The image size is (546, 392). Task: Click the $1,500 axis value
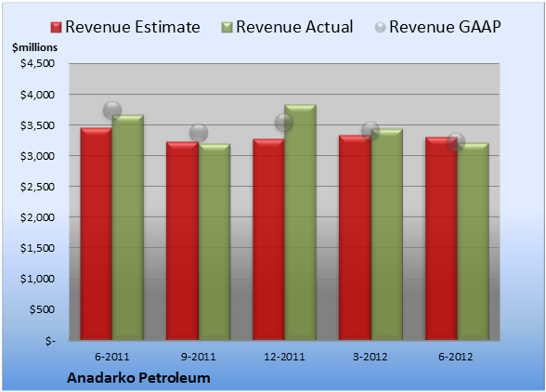37,248
